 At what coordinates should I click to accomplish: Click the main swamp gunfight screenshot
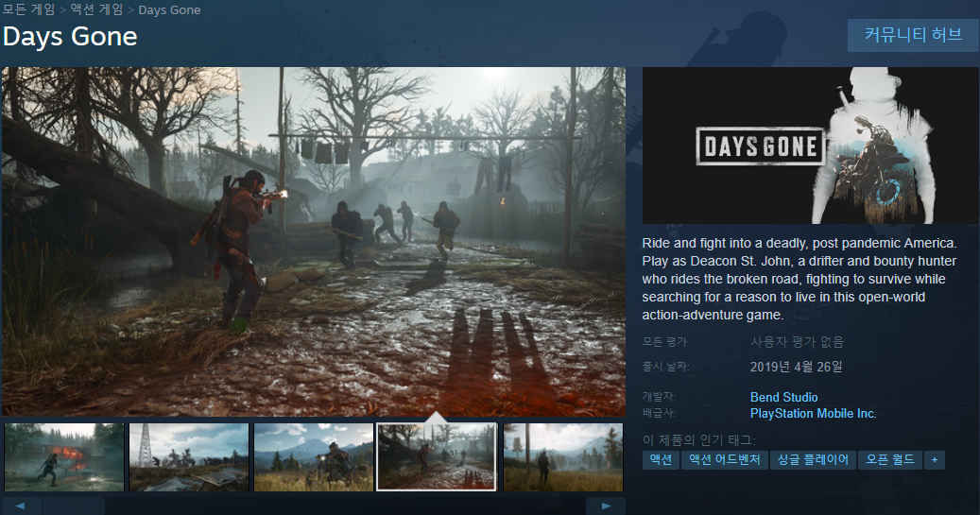point(313,241)
